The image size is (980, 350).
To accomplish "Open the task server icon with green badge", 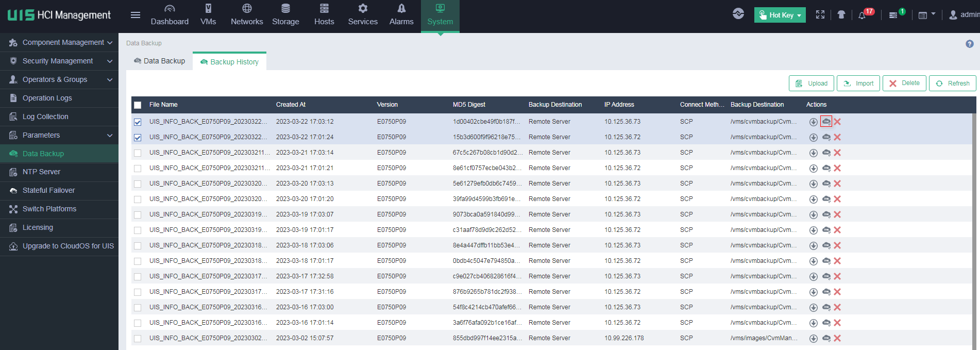I will [x=893, y=15].
